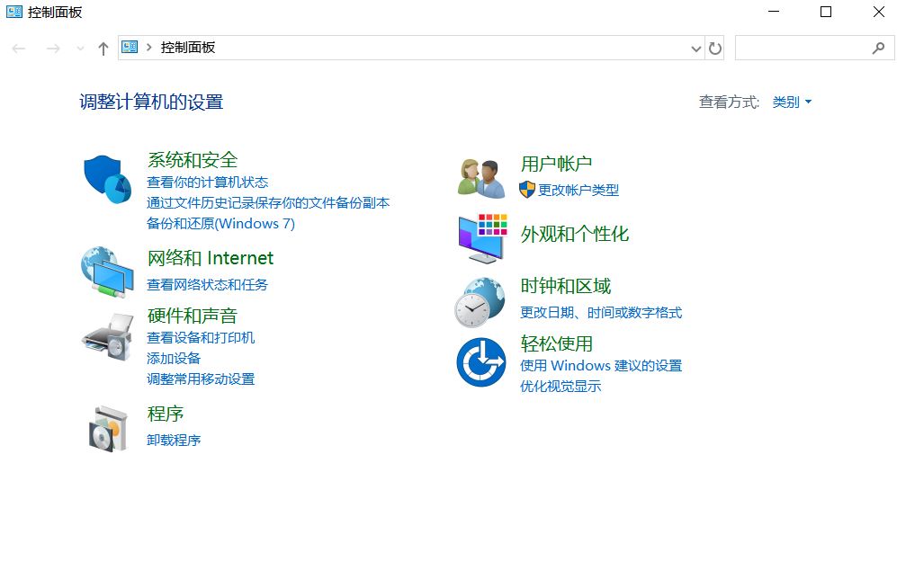Click 查看设备和打印机 link
The height and width of the screenshot is (588, 897).
(x=201, y=338)
